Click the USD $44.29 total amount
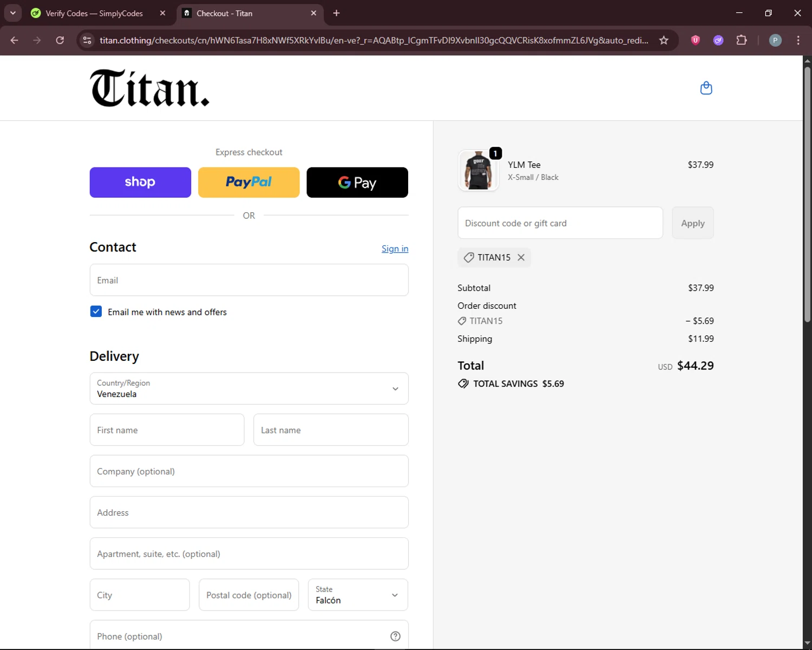812x650 pixels. (686, 366)
